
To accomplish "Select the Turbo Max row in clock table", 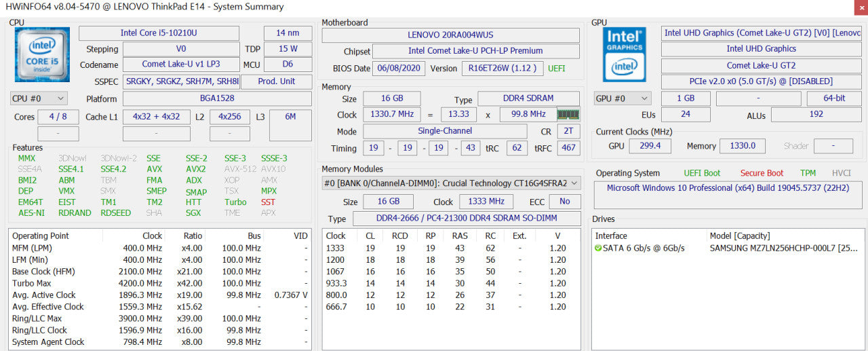I will coord(161,283).
